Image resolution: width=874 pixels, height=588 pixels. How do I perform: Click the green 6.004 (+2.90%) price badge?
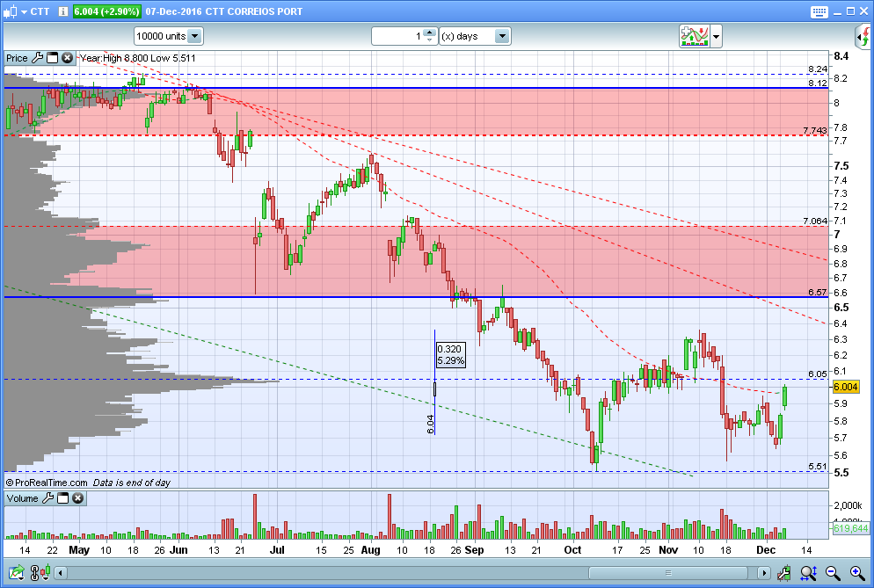tap(106, 11)
